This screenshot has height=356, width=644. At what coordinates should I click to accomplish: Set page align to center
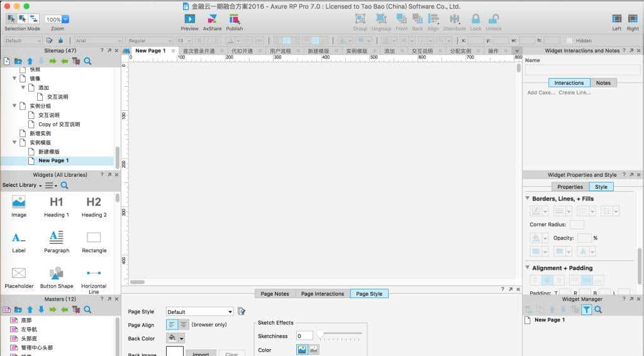click(x=183, y=325)
